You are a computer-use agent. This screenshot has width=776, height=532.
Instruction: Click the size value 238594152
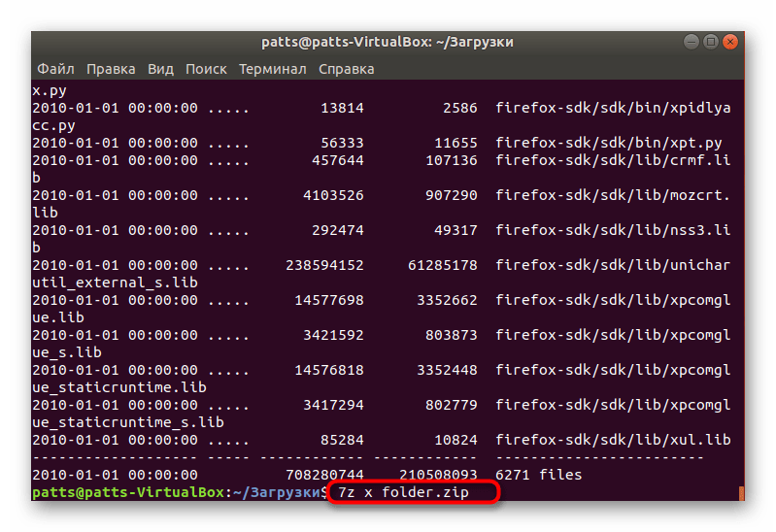pyautogui.click(x=324, y=265)
